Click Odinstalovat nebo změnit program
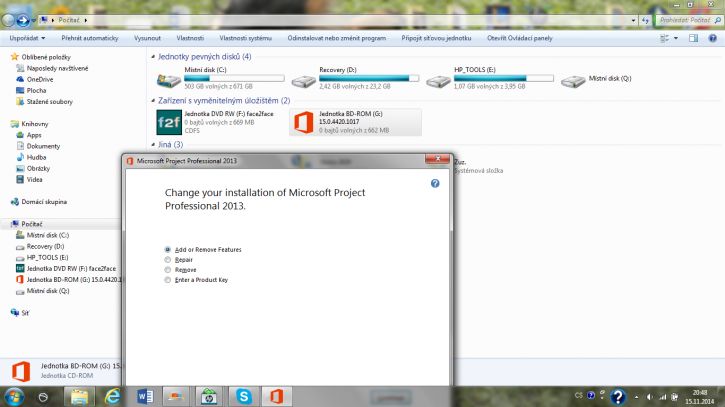This screenshot has height=407, width=725. pos(337,38)
